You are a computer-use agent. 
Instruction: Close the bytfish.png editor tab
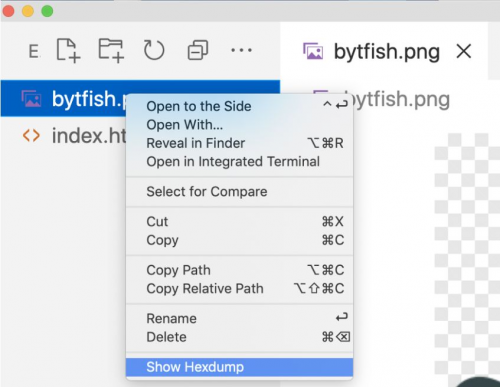(464, 52)
